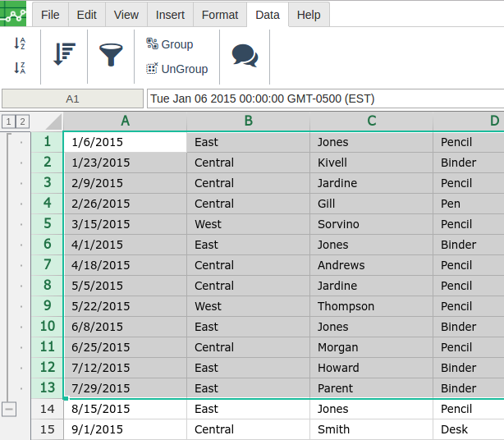Click the A1 cell name box
Viewport: 504px width, 440px height.
(72, 99)
